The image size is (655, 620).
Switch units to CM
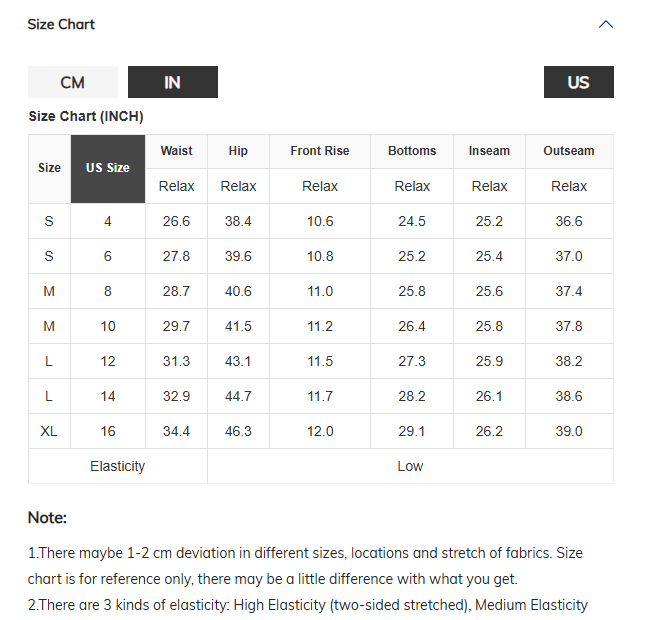(x=73, y=82)
